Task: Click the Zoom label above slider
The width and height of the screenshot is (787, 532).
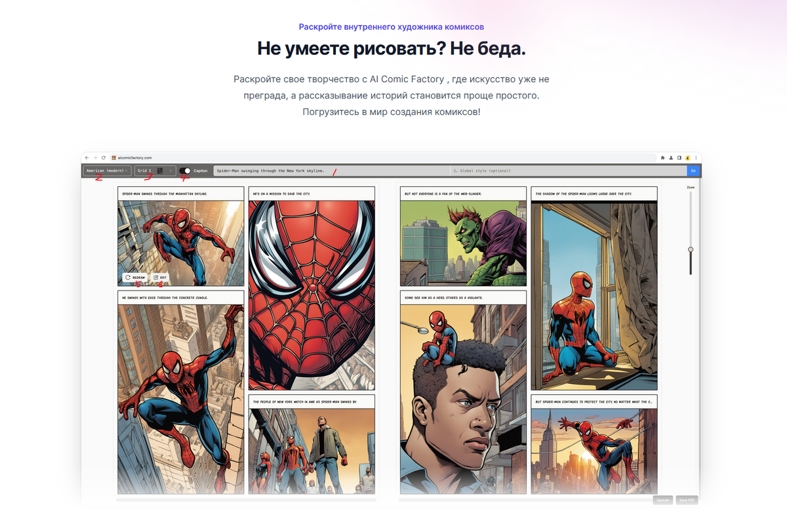Action: click(x=691, y=187)
